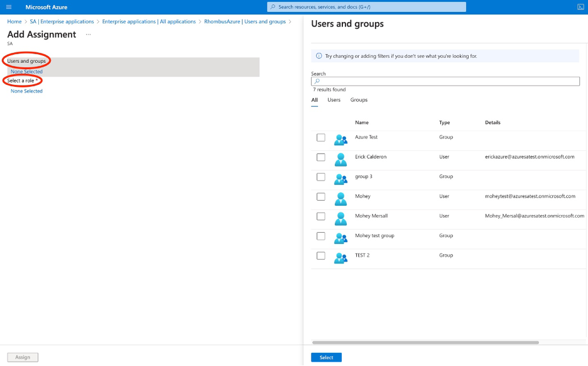Tick the checkbox for user Mohey
The width and height of the screenshot is (588, 366).
click(x=320, y=196)
